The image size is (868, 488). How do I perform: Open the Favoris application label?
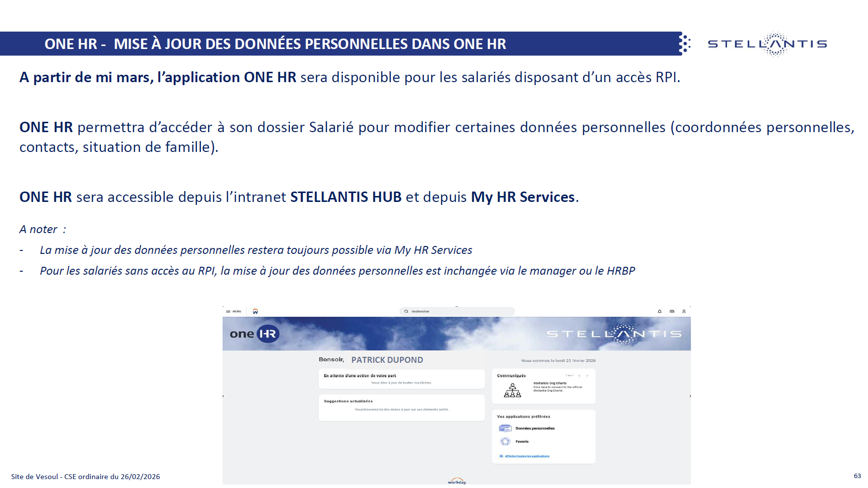(x=522, y=441)
